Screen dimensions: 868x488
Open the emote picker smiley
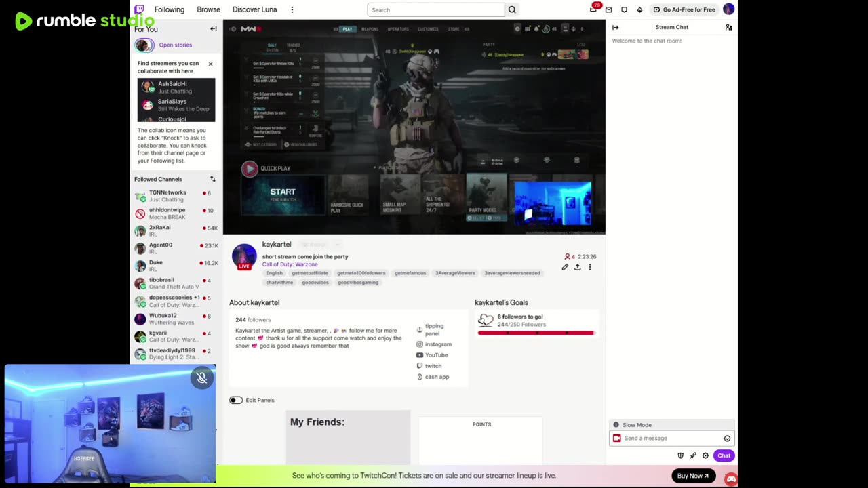727,439
